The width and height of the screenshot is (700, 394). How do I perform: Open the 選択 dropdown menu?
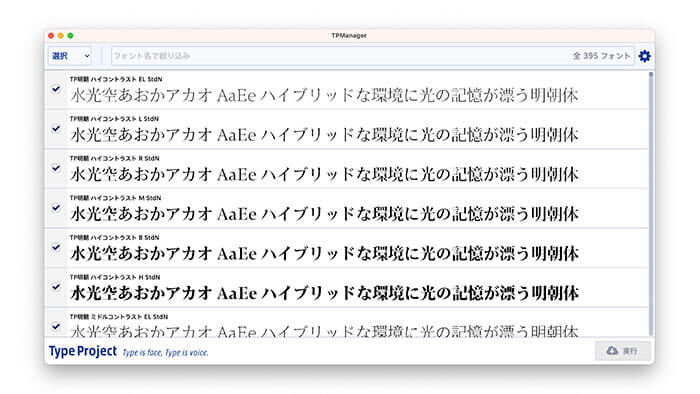[70, 56]
